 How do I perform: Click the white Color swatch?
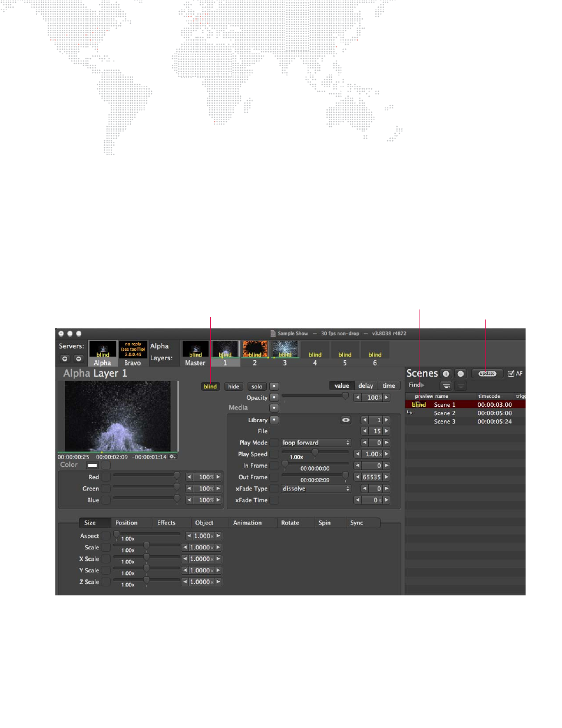pyautogui.click(x=92, y=466)
